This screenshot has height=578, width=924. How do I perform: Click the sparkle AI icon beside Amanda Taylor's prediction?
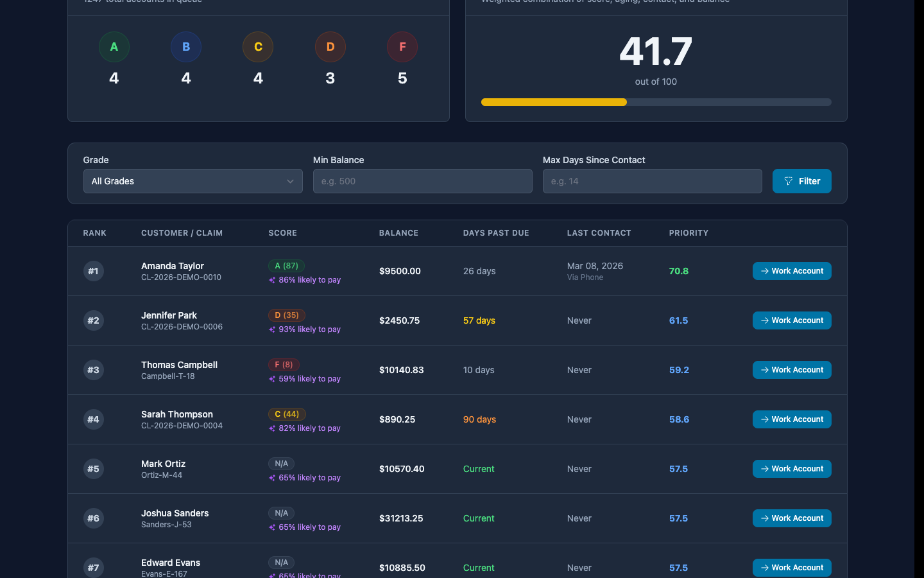pos(272,279)
